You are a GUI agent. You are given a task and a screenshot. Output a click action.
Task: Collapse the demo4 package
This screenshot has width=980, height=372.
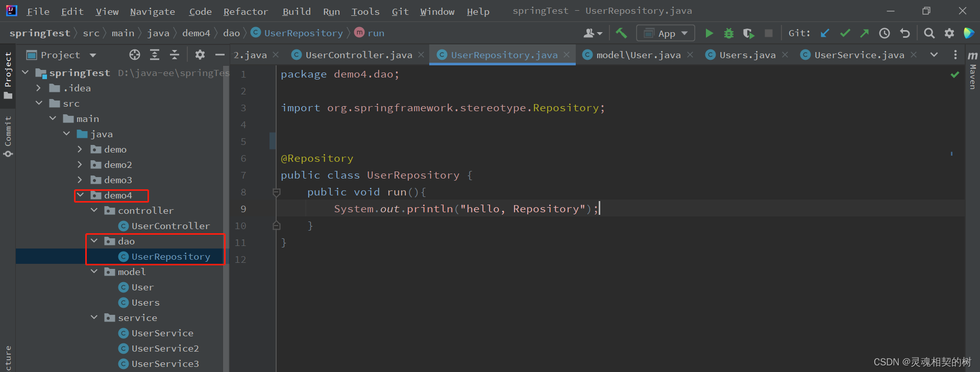(x=80, y=195)
